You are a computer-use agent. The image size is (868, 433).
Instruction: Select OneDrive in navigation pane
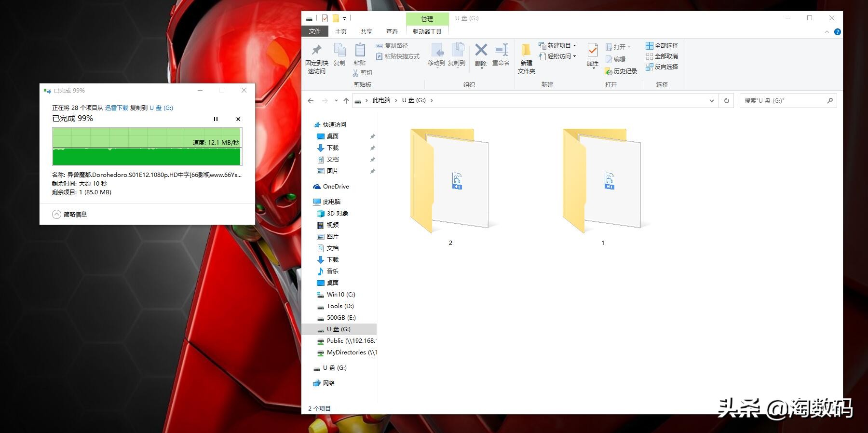(331, 187)
